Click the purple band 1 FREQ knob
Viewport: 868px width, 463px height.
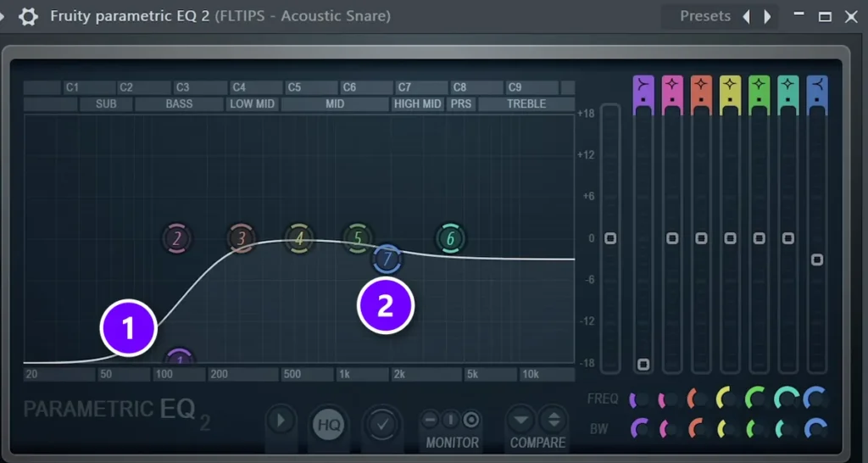641,399
